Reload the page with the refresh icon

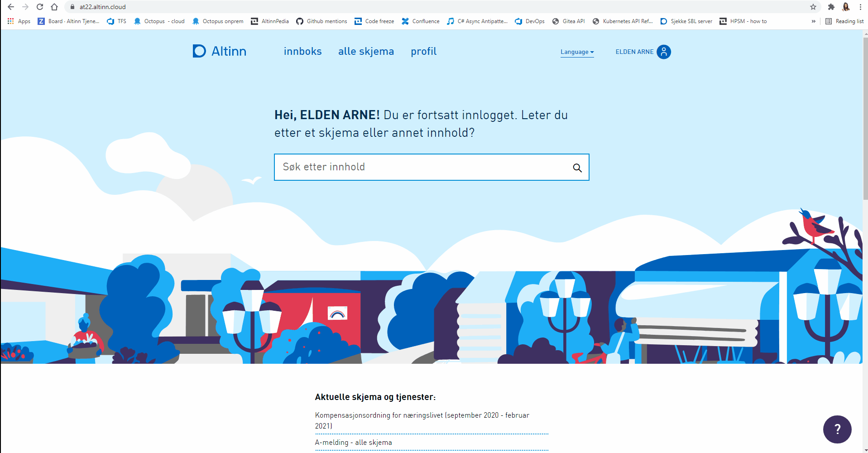pyautogui.click(x=40, y=7)
